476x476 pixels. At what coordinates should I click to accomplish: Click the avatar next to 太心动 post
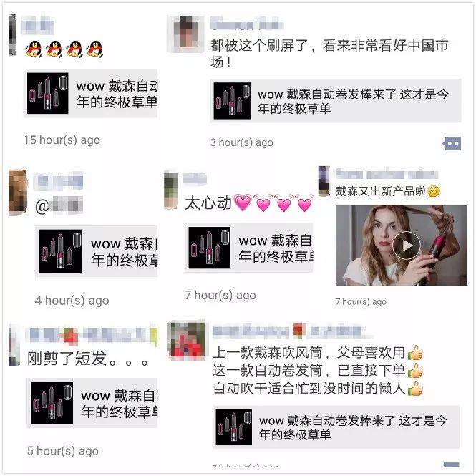(x=171, y=190)
